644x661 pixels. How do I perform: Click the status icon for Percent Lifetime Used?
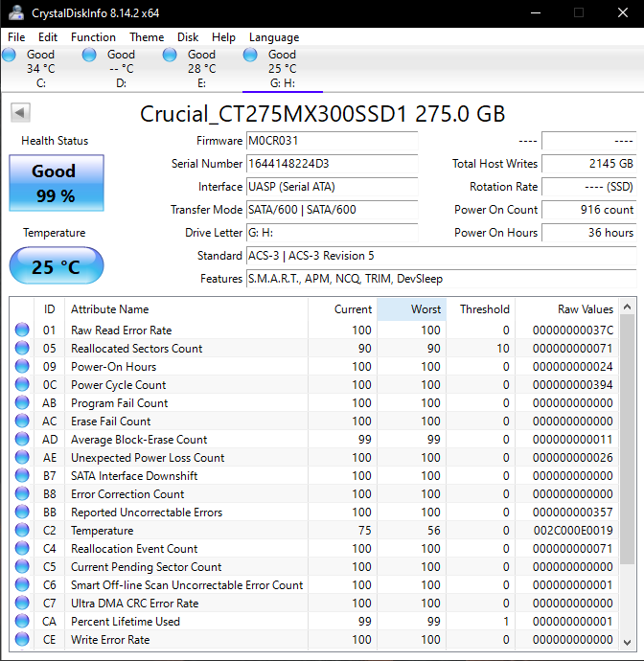pos(22,621)
